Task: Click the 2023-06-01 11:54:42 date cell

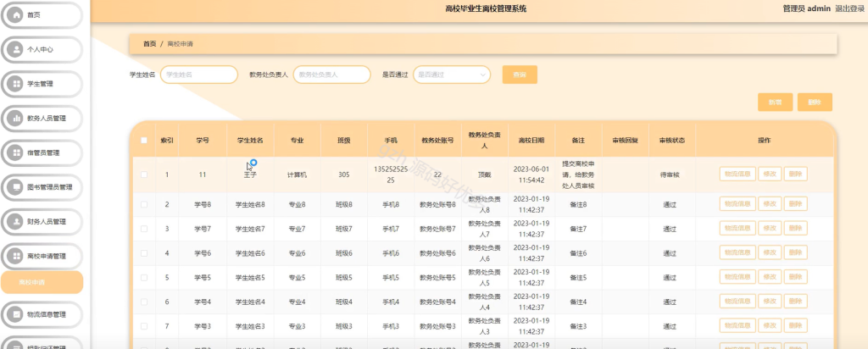Action: tap(531, 174)
